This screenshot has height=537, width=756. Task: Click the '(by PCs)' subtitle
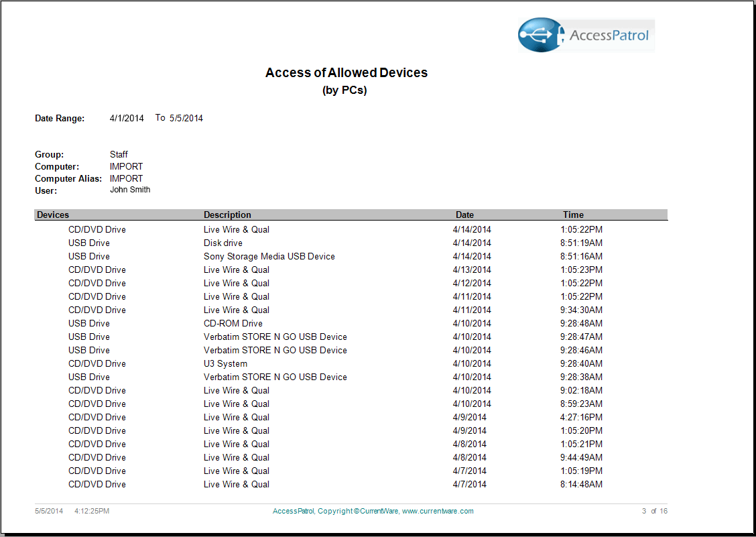point(344,91)
